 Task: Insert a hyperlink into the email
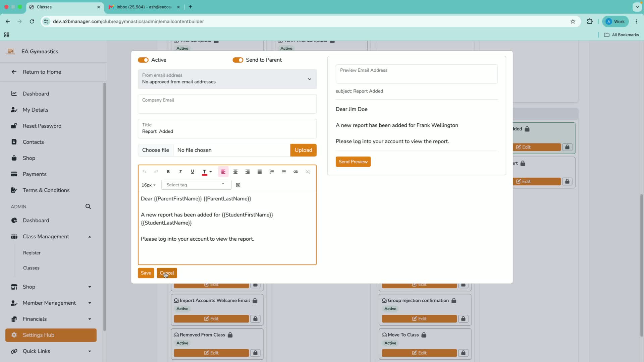296,172
